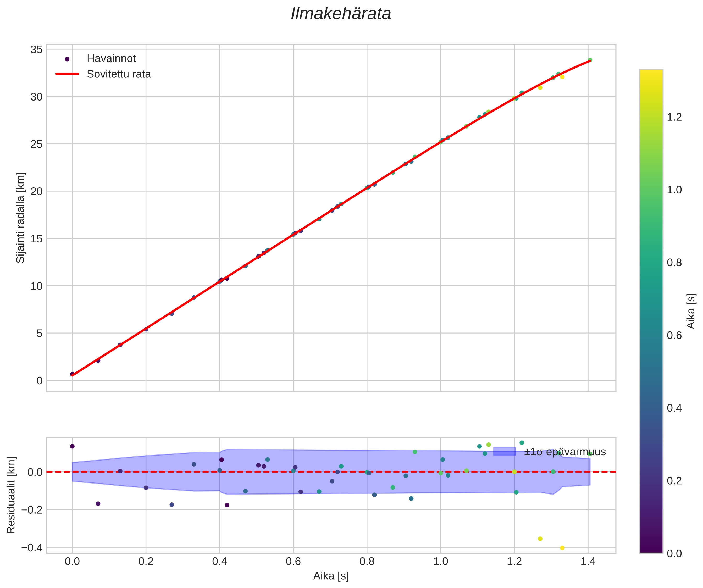Click the ±1σ epävarmuus legend swatch
The width and height of the screenshot is (703, 588).
(504, 451)
